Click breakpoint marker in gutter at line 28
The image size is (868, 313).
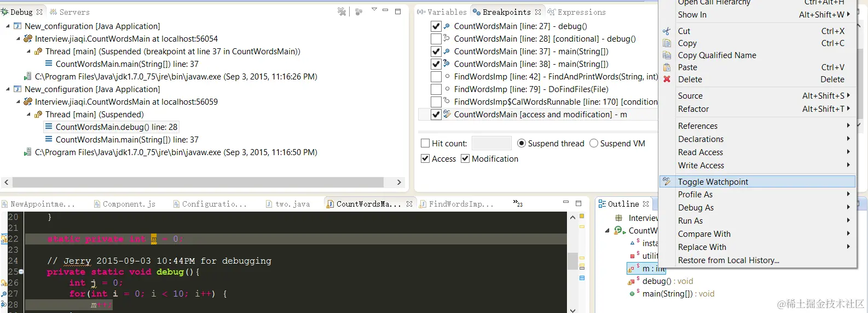tap(3, 305)
